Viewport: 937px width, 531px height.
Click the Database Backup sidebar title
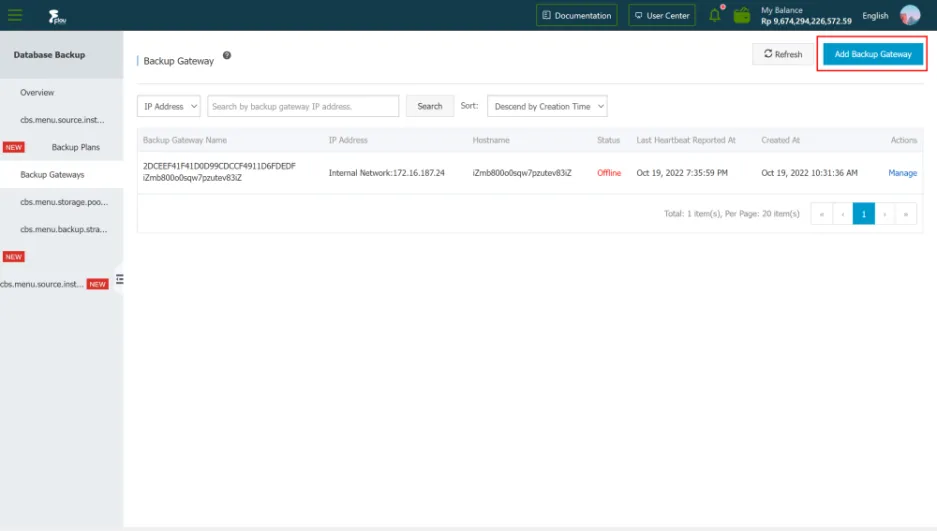pos(50,54)
